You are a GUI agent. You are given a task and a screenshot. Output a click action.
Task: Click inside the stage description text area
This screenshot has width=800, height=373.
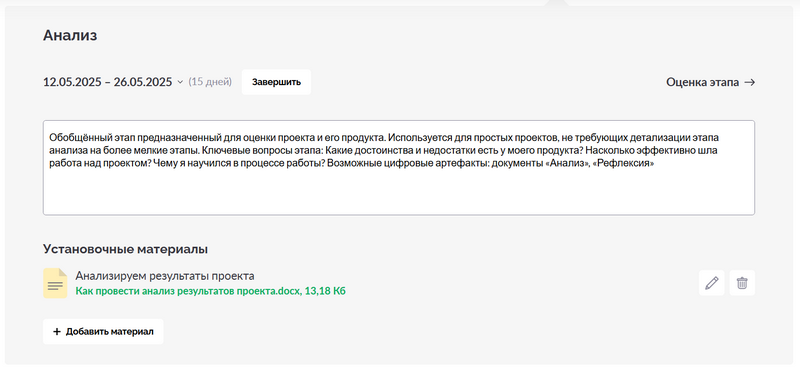pos(398,167)
